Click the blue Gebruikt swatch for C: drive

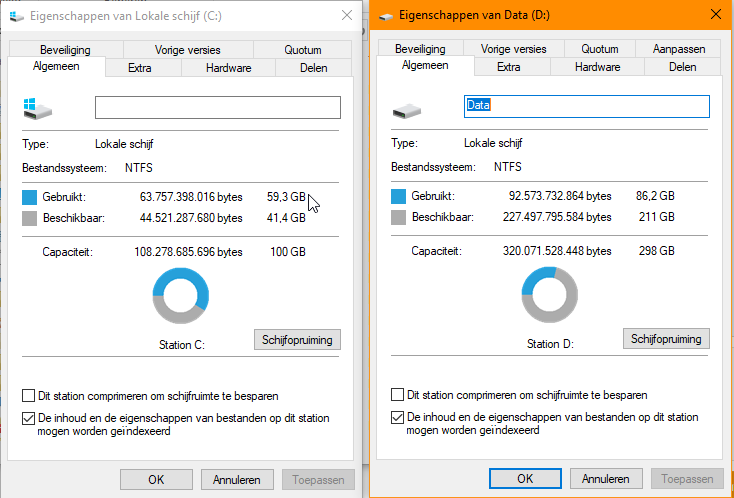click(30, 198)
